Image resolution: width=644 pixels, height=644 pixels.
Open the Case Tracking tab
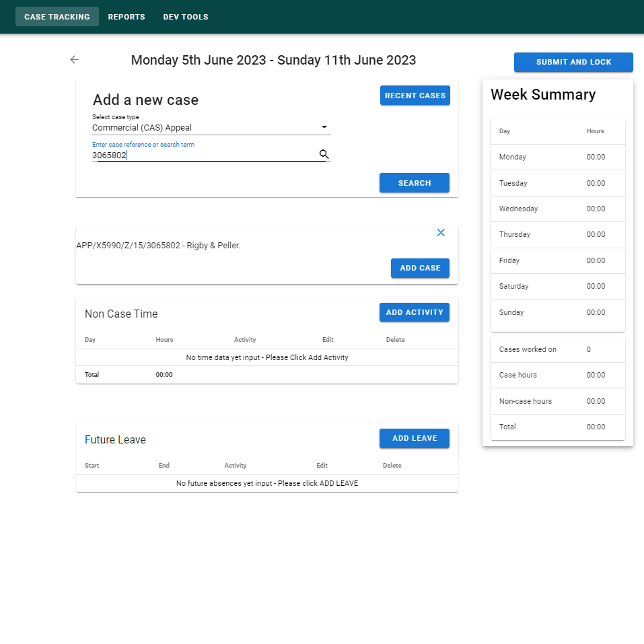(x=57, y=17)
